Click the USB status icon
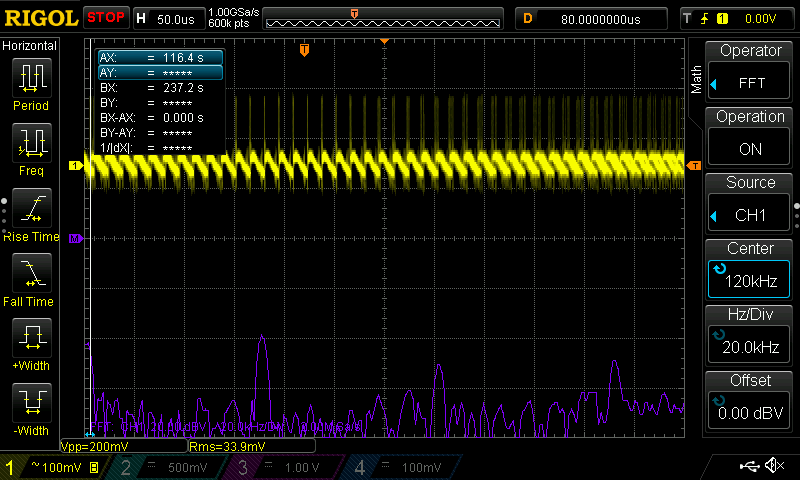This screenshot has height=480, width=800. (x=749, y=466)
